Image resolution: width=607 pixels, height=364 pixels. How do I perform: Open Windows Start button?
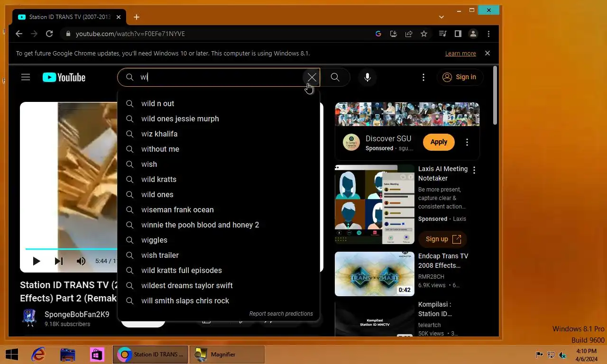(11, 354)
